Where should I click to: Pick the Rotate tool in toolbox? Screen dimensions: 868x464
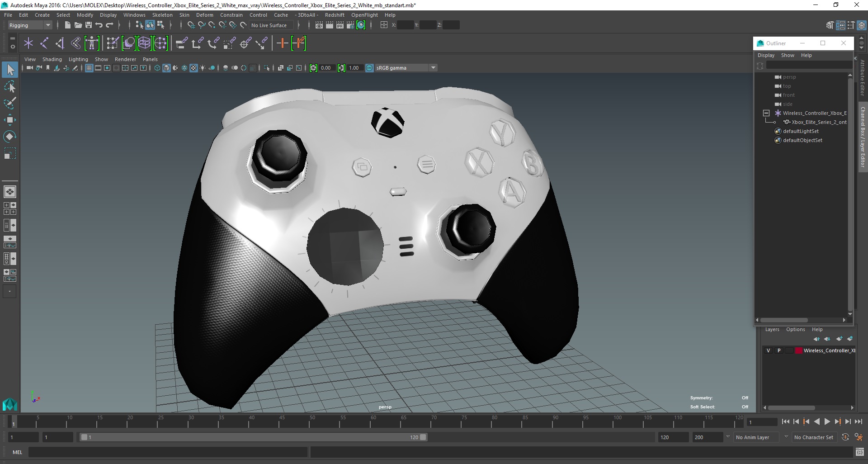tap(10, 137)
